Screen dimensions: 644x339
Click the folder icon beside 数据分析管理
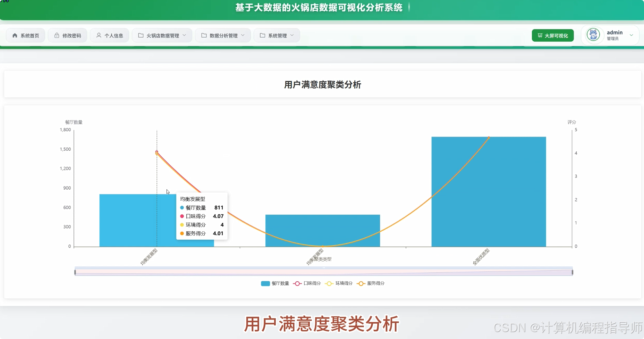coord(204,35)
